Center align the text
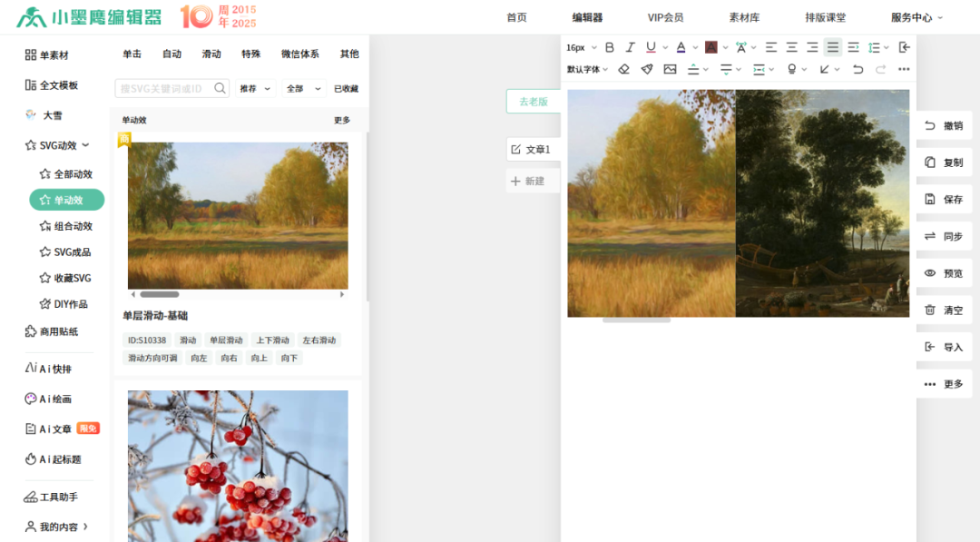980x542 pixels. pyautogui.click(x=792, y=47)
